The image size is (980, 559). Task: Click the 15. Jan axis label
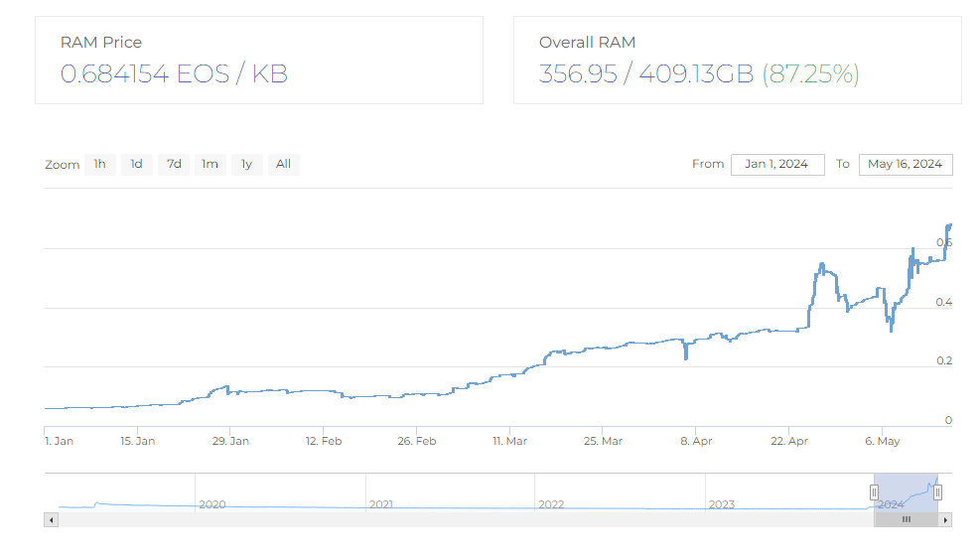[x=137, y=441]
